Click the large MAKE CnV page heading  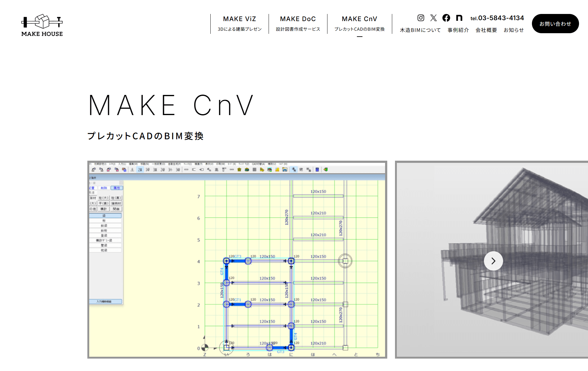point(171,105)
